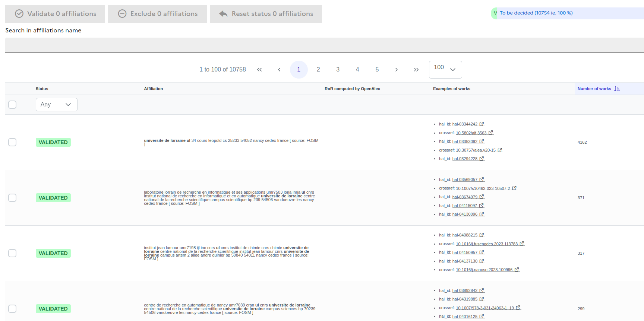Select the institut jean lamour row checkbox

pyautogui.click(x=12, y=253)
